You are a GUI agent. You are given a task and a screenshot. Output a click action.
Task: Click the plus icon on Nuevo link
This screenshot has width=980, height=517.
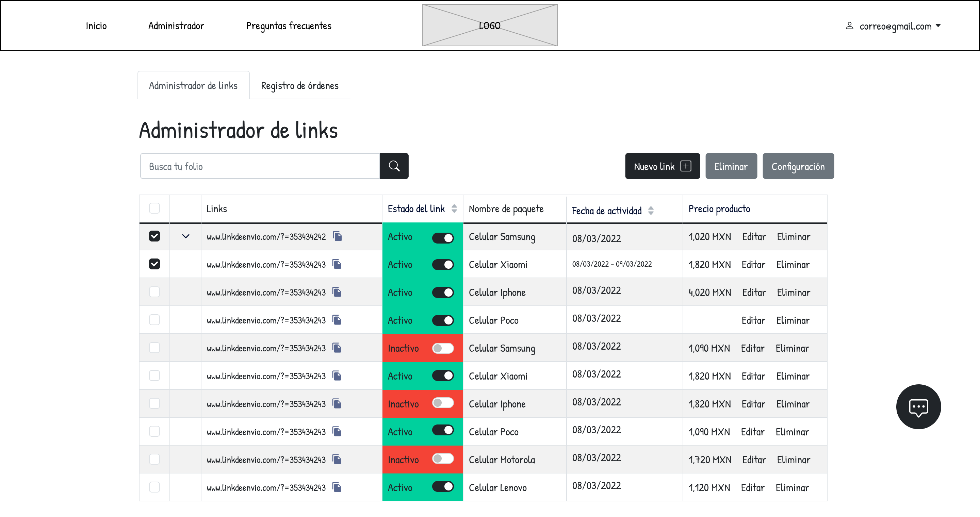686,166
